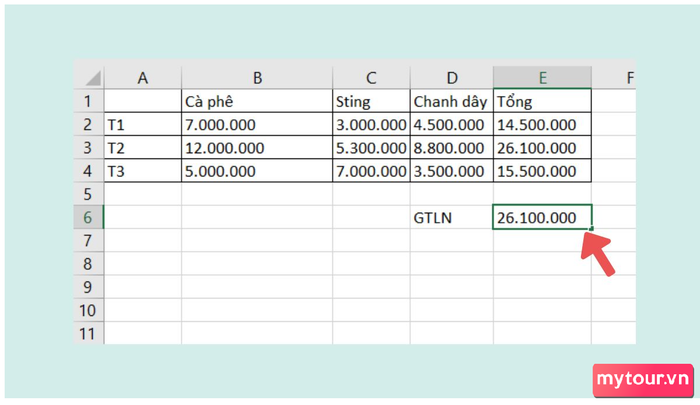Screen dimensions: 700x405
Task: Click total cell 15.500.000
Action: click(x=542, y=171)
